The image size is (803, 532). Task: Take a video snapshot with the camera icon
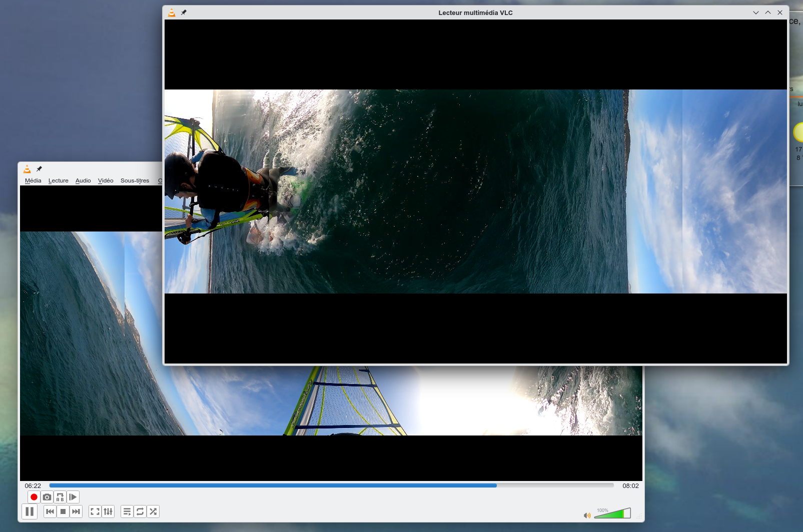point(47,497)
